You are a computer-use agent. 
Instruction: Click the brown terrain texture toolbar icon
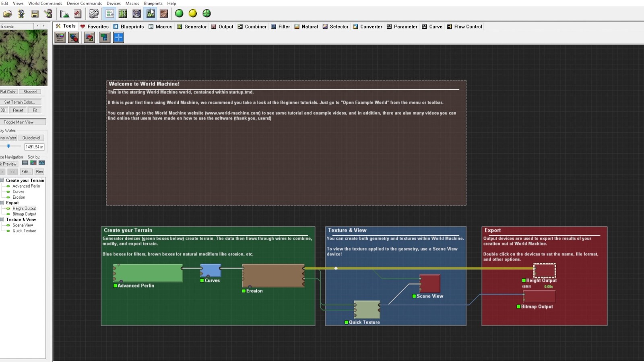tap(164, 14)
